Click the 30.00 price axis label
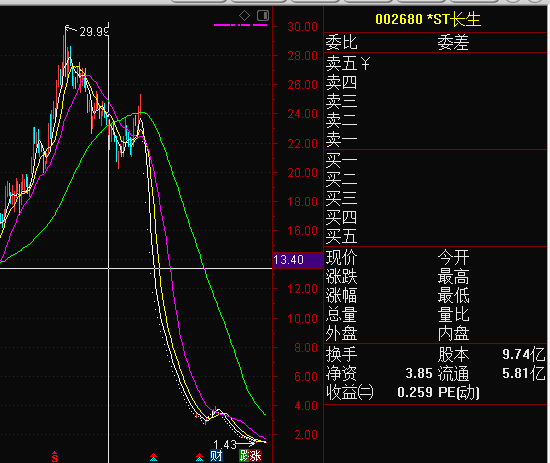Viewport: 550px width, 463px height. tap(303, 27)
